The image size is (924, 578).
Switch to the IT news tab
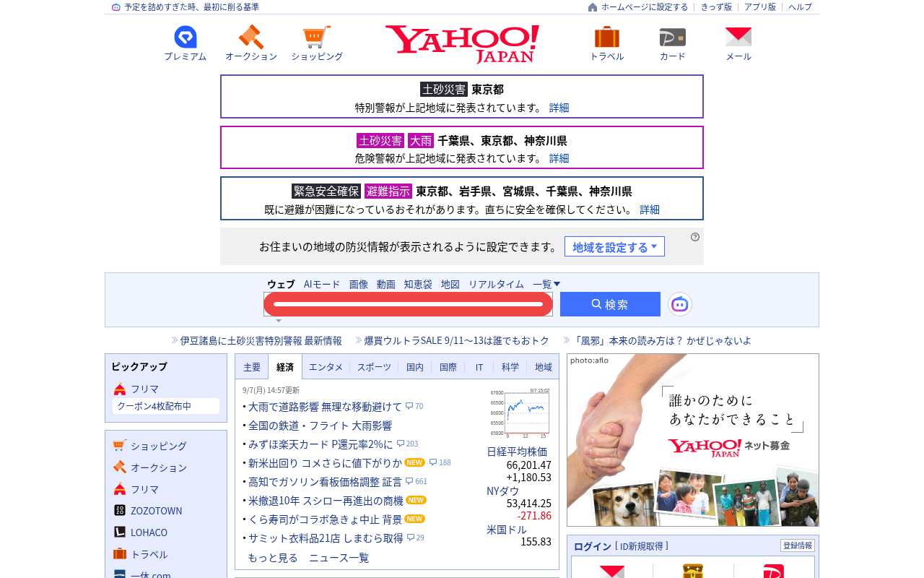tap(479, 367)
